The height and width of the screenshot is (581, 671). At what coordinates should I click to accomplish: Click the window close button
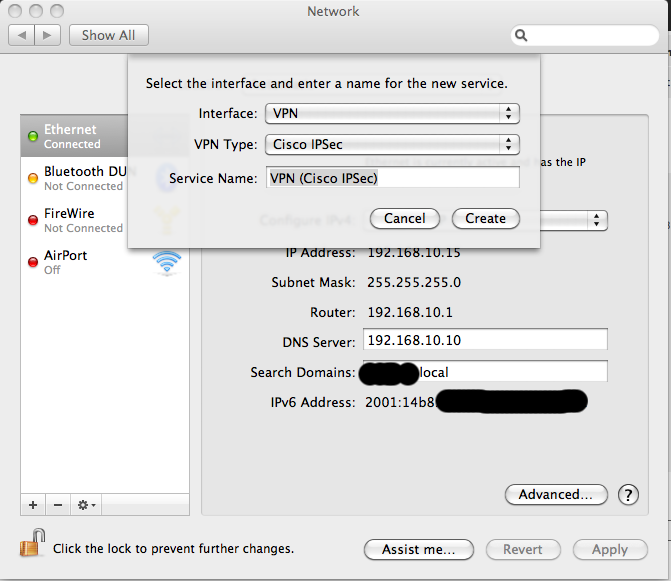tap(15, 11)
